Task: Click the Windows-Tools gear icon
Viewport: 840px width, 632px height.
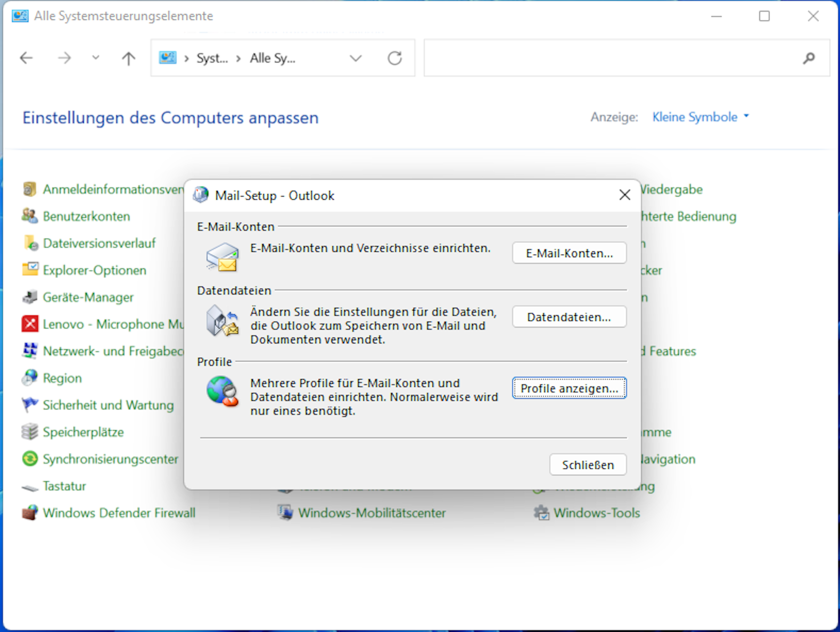Action: point(541,513)
